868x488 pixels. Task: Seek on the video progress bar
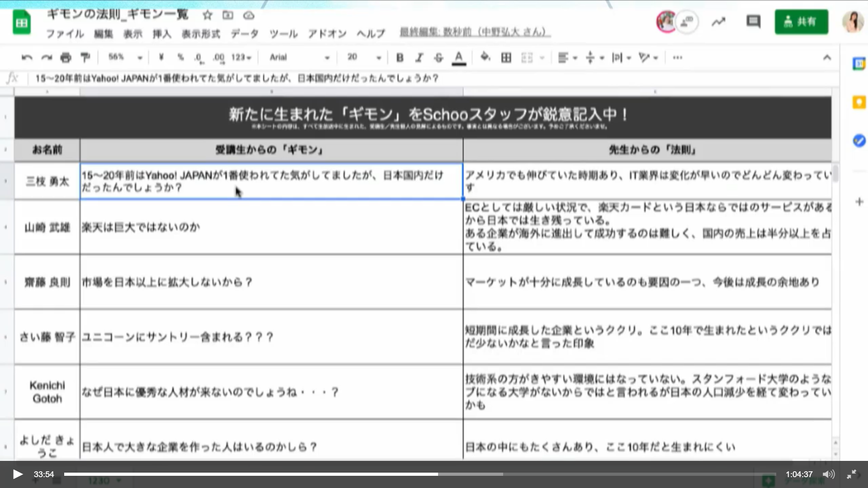(x=420, y=474)
